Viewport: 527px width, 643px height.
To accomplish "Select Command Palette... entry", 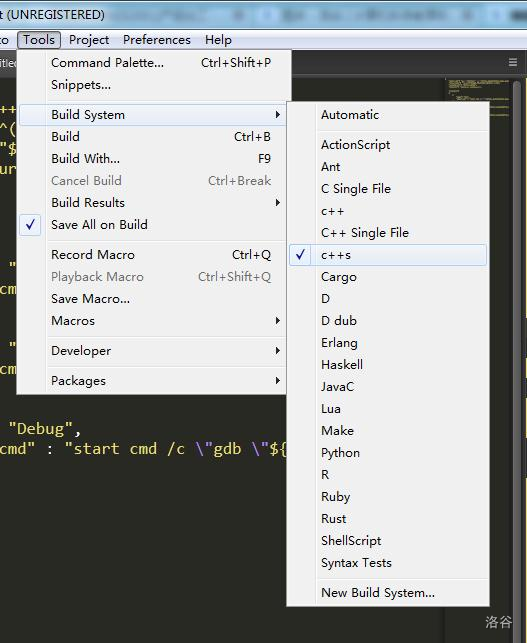I will click(x=155, y=63).
